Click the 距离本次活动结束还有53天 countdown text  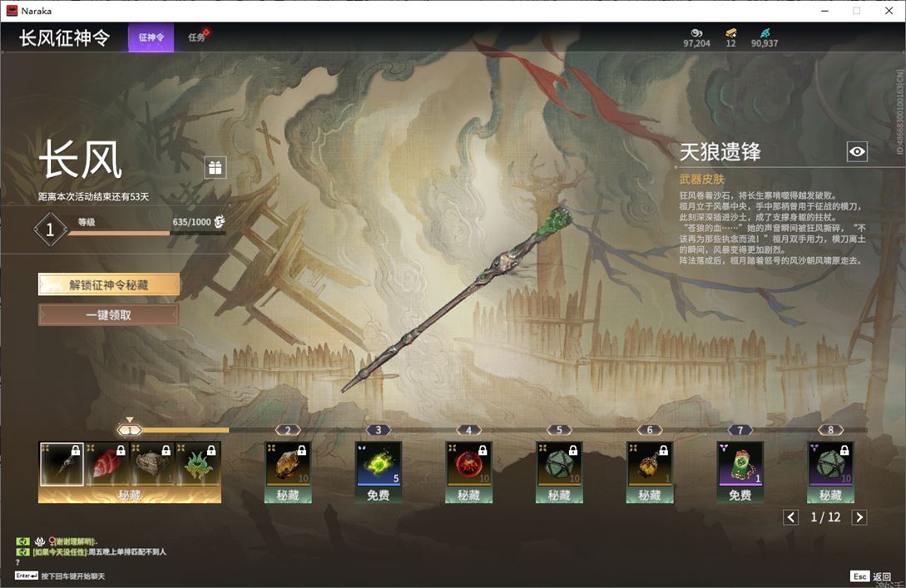94,196
